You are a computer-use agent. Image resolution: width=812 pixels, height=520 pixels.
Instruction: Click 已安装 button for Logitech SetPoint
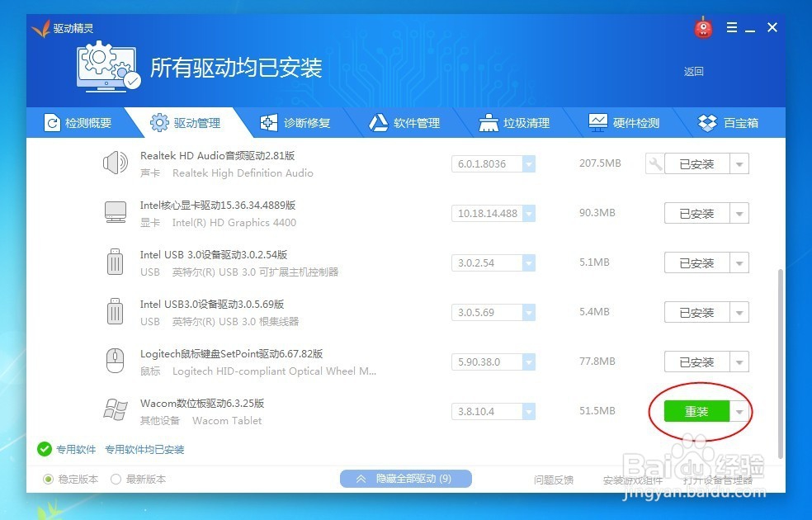tap(697, 362)
